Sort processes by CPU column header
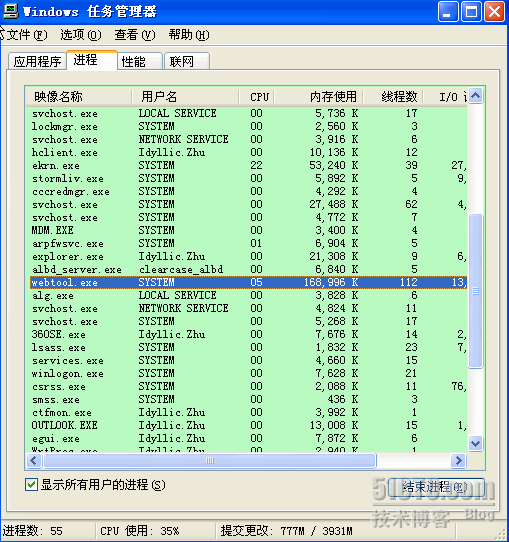This screenshot has width=509, height=542. tap(257, 96)
